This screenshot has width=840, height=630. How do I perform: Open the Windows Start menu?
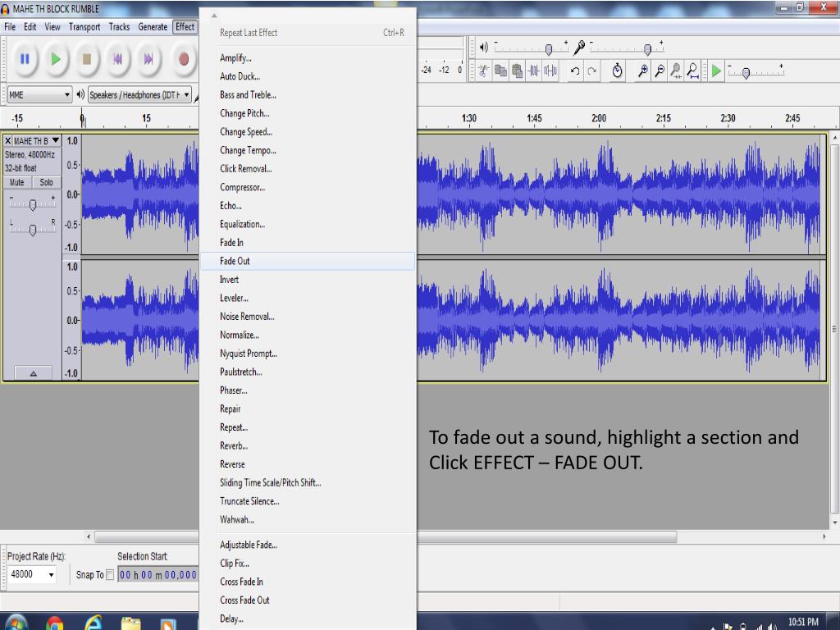[x=16, y=623]
